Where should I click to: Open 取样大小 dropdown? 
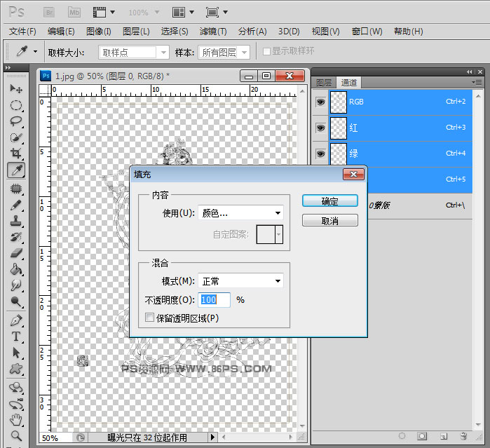pyautogui.click(x=134, y=52)
